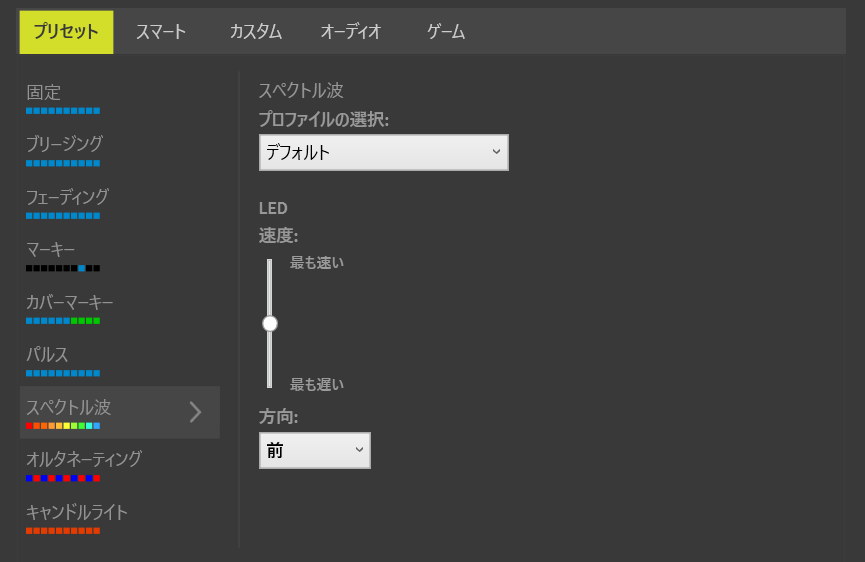Open the 方向 direction dropdown
The image size is (865, 562).
click(x=314, y=451)
